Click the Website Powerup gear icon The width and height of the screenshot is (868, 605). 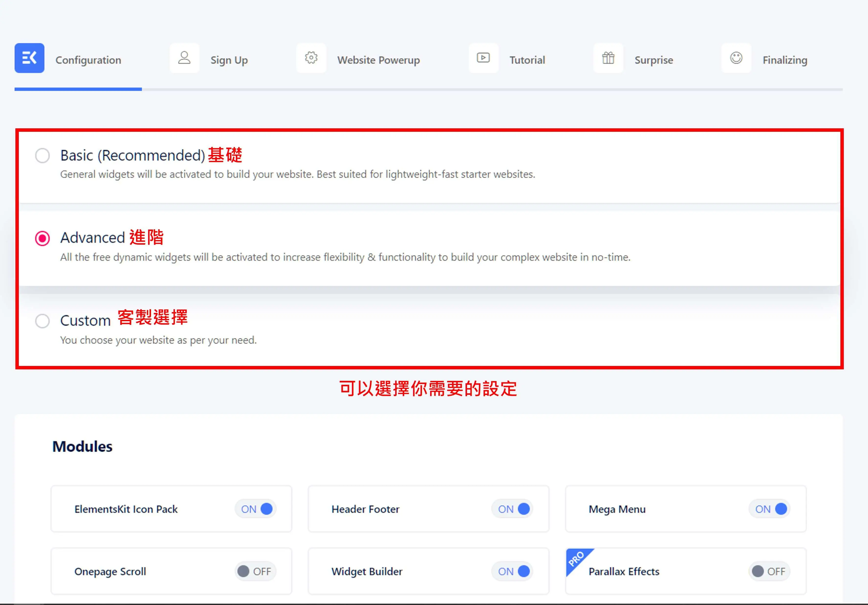pos(311,58)
